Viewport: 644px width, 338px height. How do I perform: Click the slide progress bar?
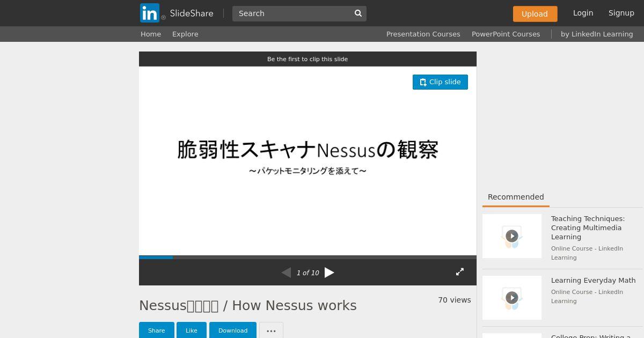308,257
